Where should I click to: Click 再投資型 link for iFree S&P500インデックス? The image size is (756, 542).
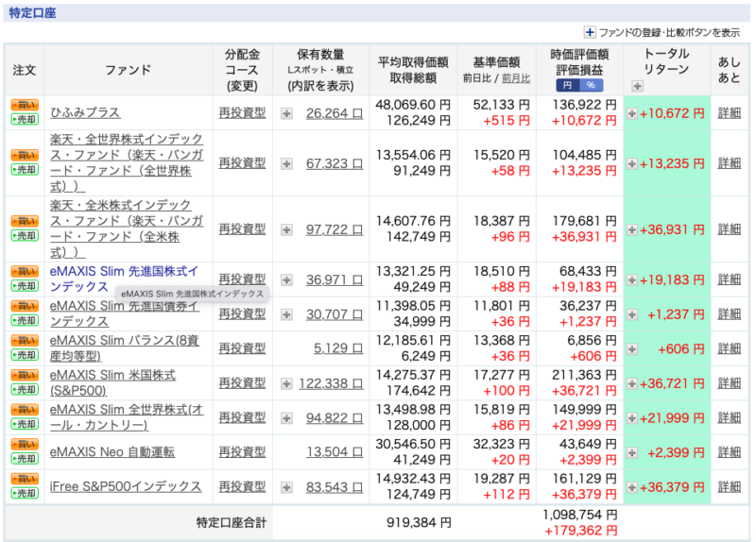pyautogui.click(x=242, y=486)
